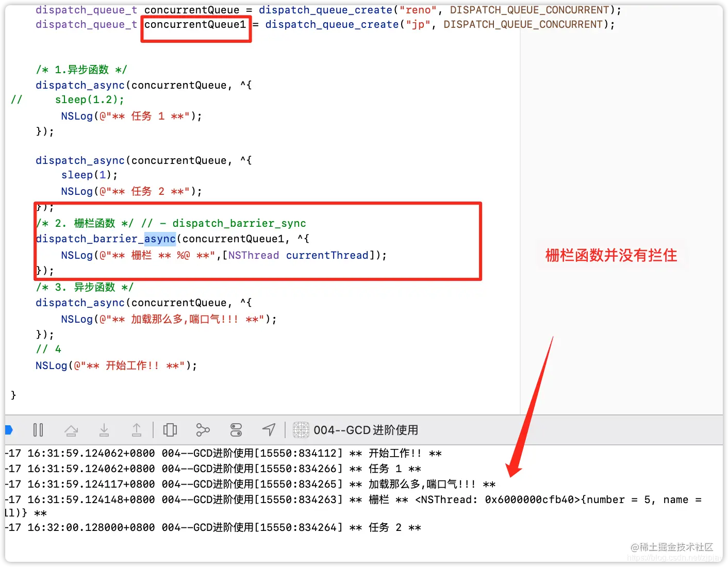
Task: Click console log line 任务 1
Action: 213,469
